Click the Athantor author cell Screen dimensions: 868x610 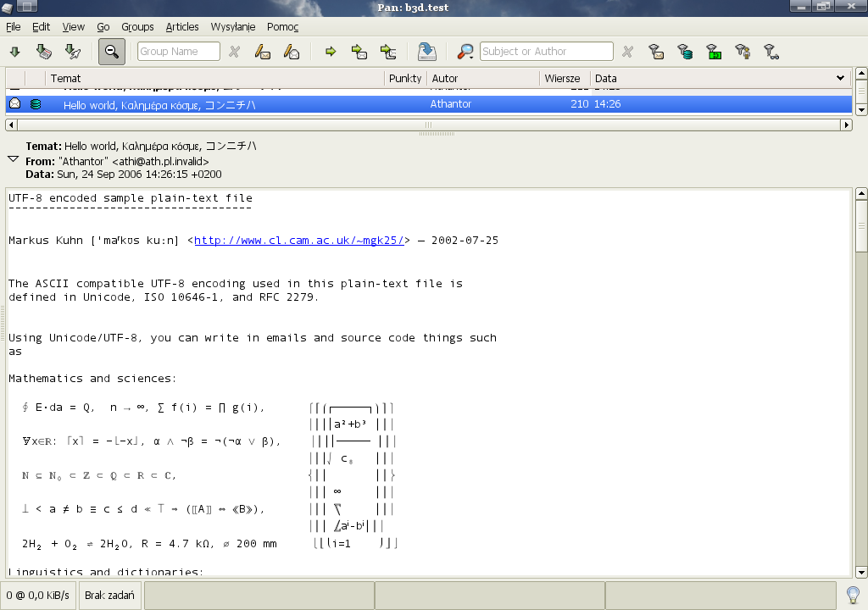tap(451, 104)
